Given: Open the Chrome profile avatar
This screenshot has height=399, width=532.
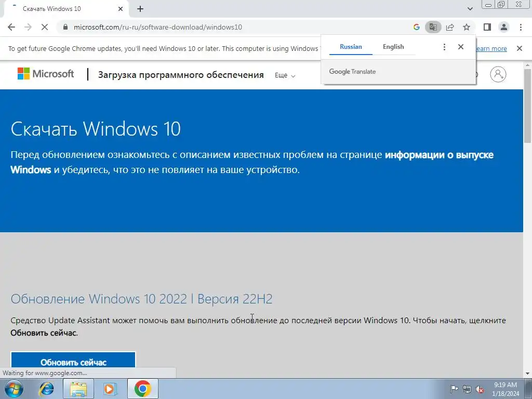Looking at the screenshot, I should click(504, 27).
